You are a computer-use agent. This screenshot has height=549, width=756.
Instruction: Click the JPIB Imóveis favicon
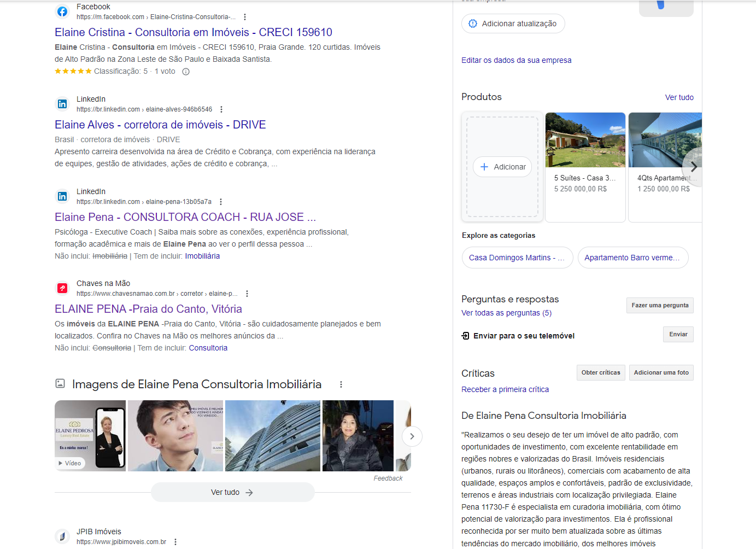(x=62, y=536)
